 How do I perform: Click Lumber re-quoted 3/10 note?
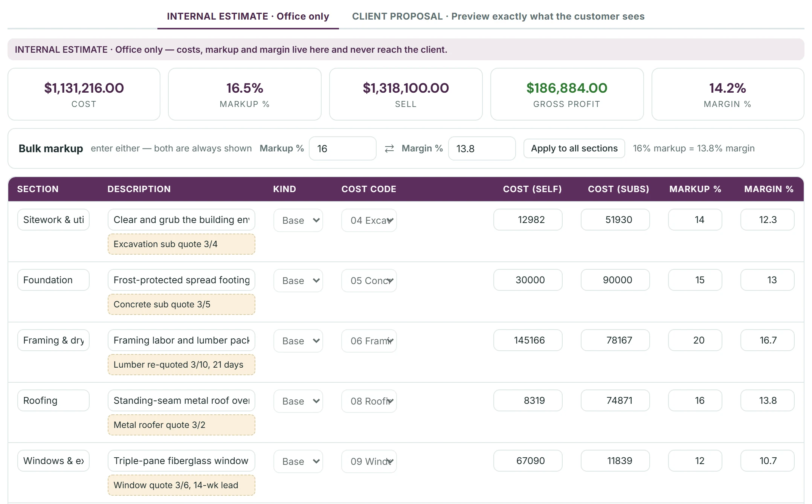tap(182, 365)
